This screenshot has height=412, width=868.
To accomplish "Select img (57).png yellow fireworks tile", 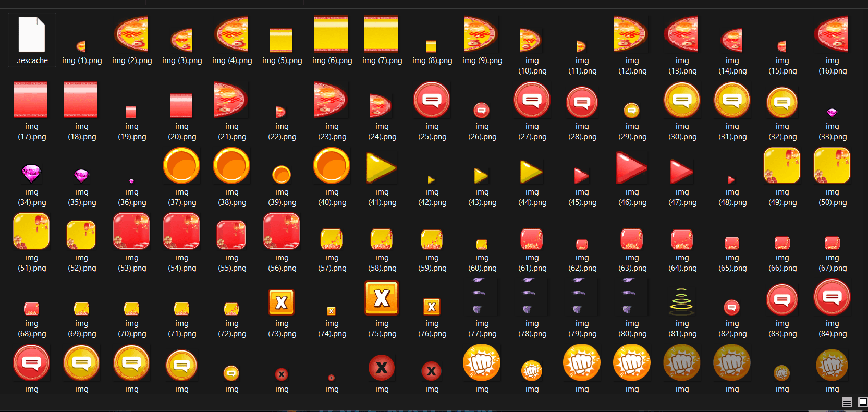I will pyautogui.click(x=332, y=239).
